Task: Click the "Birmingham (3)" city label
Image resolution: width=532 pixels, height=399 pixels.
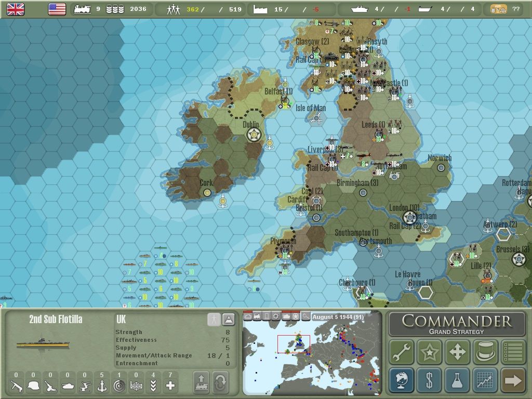Action: (357, 183)
